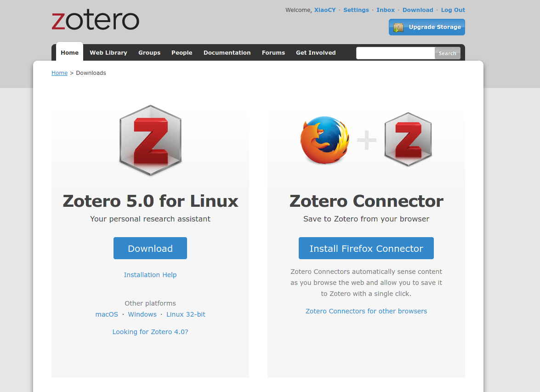The width and height of the screenshot is (540, 392).
Task: Open Looking for Zotero 4.0? link
Action: [150, 332]
